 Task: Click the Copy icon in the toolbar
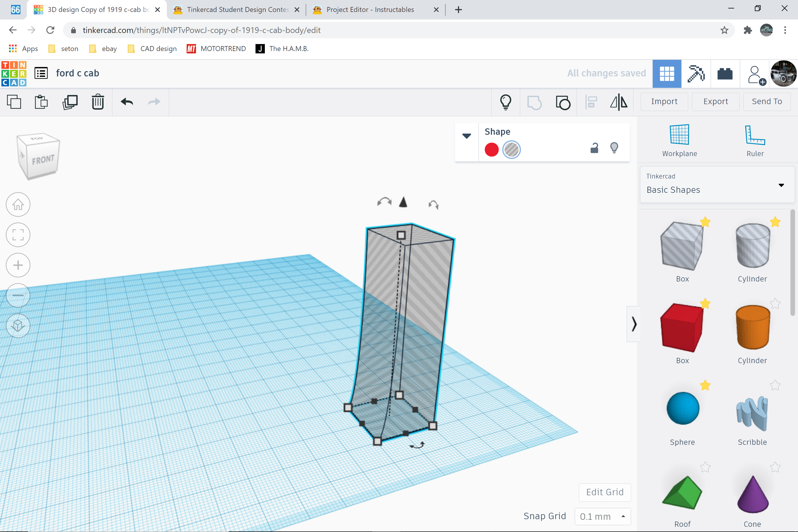[x=14, y=102]
